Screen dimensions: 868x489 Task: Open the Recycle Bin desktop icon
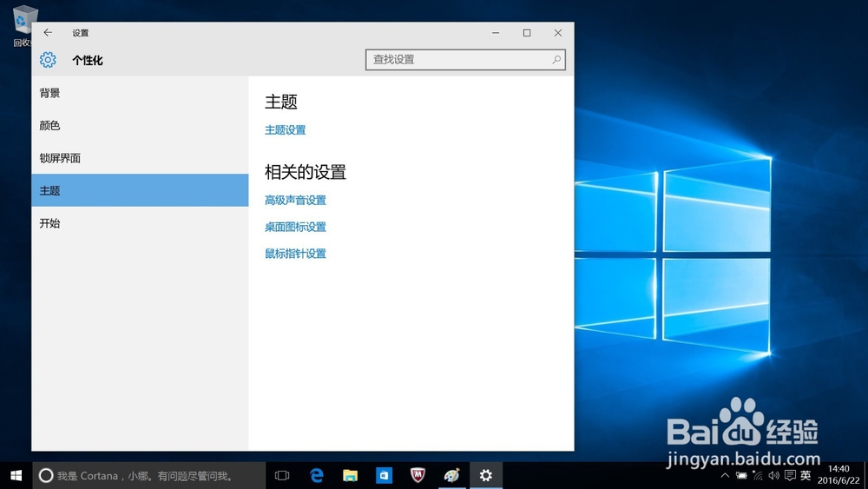point(23,26)
